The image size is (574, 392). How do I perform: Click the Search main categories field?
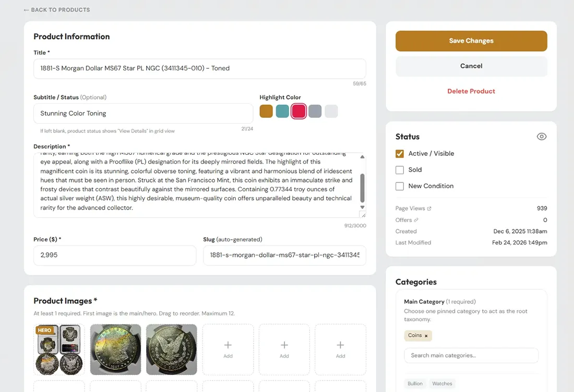[x=471, y=356]
